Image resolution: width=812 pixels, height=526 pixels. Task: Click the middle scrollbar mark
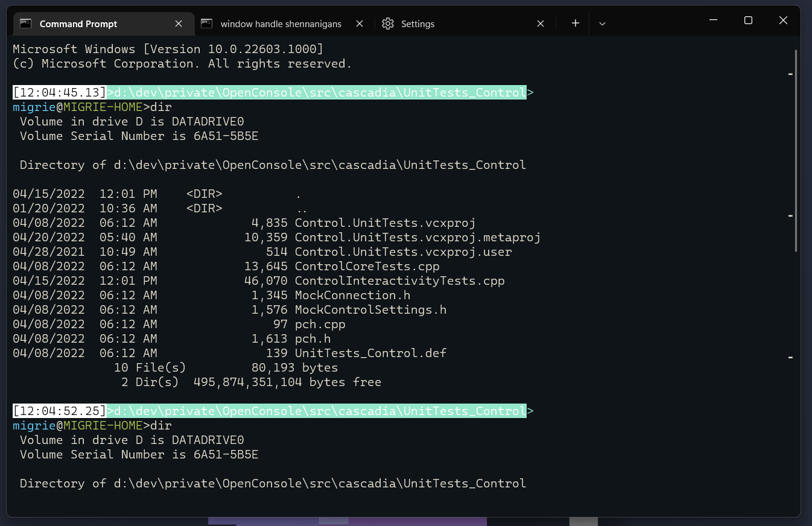click(x=790, y=215)
